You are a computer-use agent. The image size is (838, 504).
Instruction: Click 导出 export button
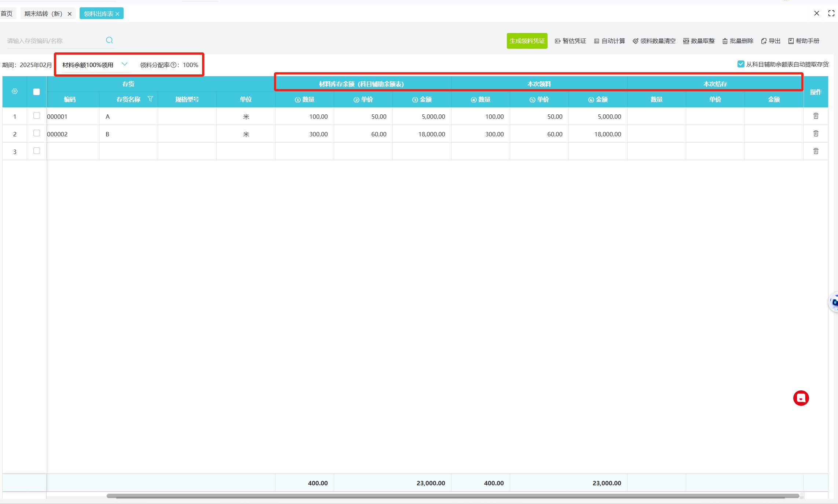coord(771,41)
